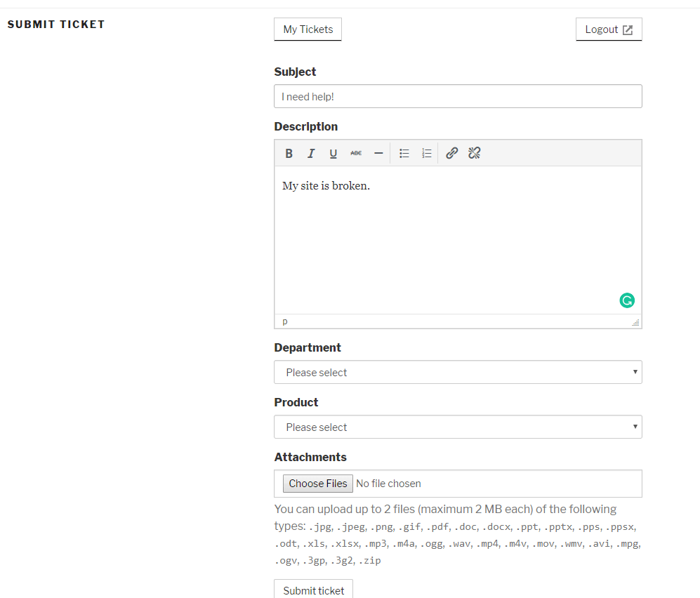Open the Department dropdown

click(458, 372)
